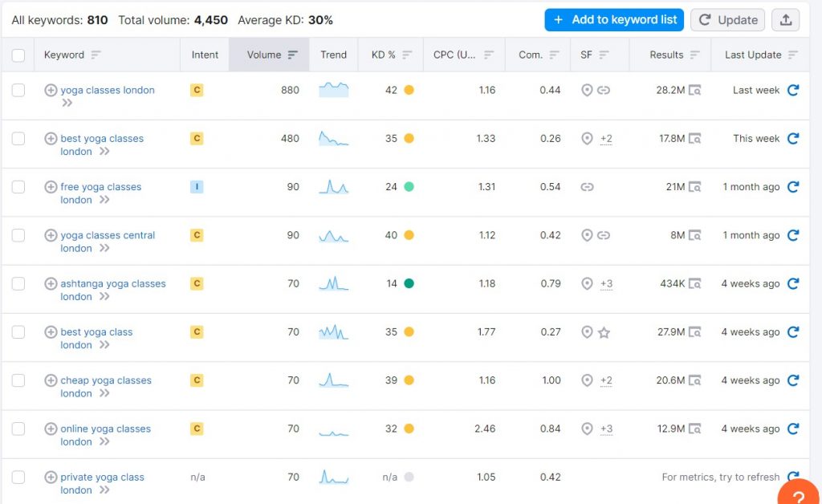Check the select-all checkbox in the table header
This screenshot has height=504, width=822.
pos(18,55)
